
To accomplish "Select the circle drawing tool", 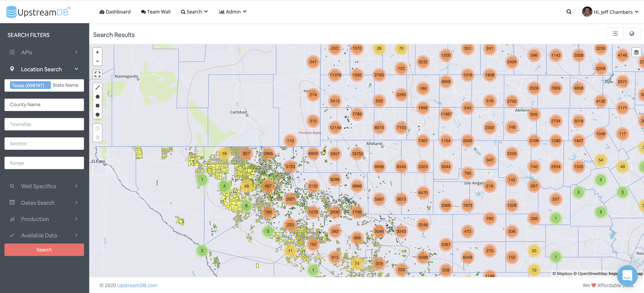I will [x=97, y=114].
